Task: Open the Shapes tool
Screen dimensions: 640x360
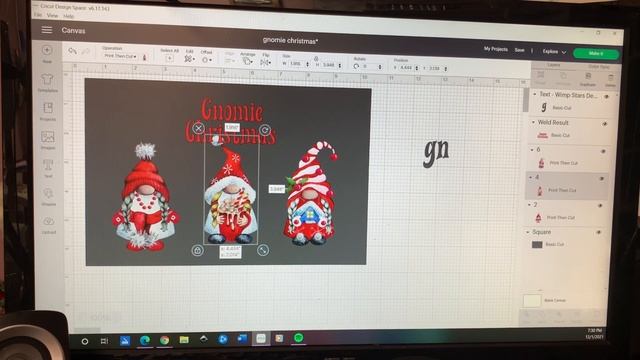Action: [48, 196]
